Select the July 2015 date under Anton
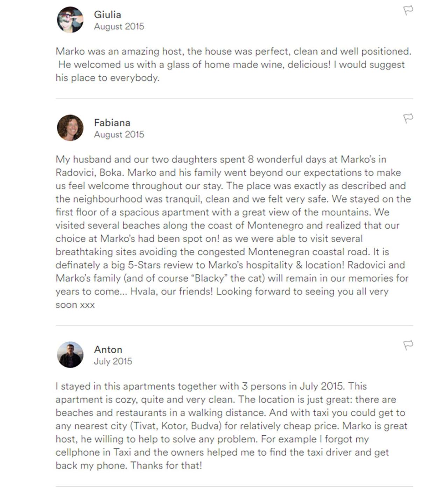Image resolution: width=448 pixels, height=491 pixels. [113, 361]
